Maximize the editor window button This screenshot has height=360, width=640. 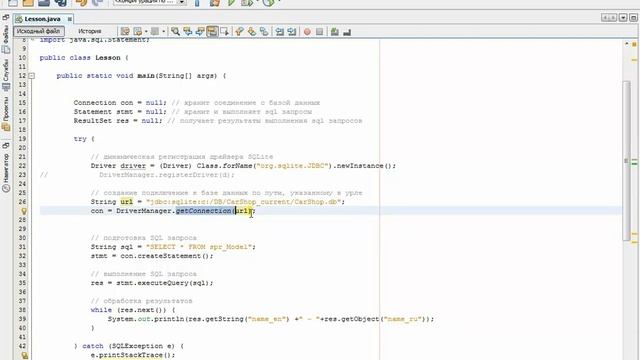click(x=633, y=18)
